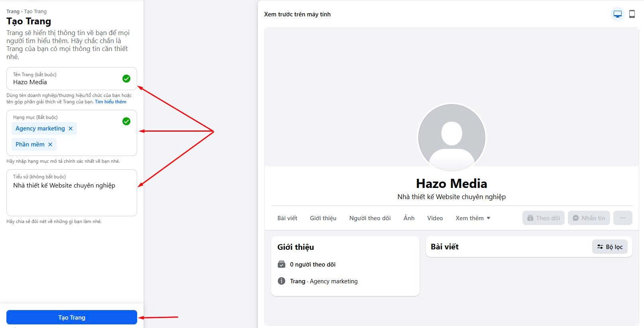Open the Bài viết tab
Screen dimensions: 644x328
pyautogui.click(x=287, y=218)
